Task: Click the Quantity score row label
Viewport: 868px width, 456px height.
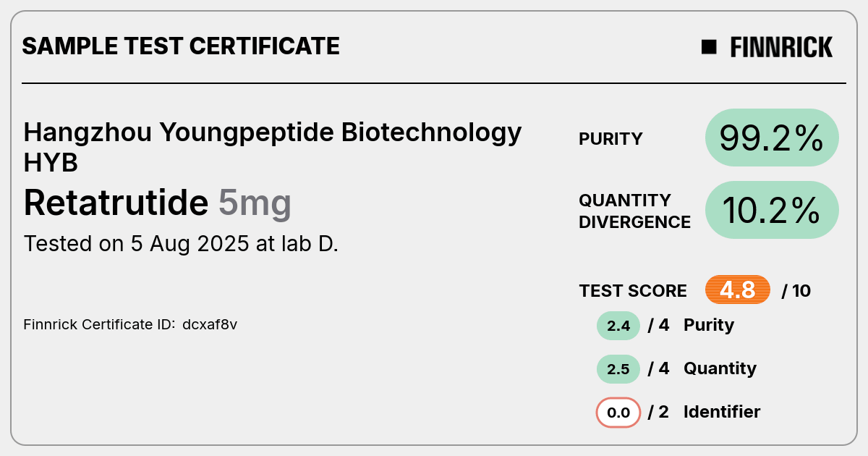Action: pos(720,368)
